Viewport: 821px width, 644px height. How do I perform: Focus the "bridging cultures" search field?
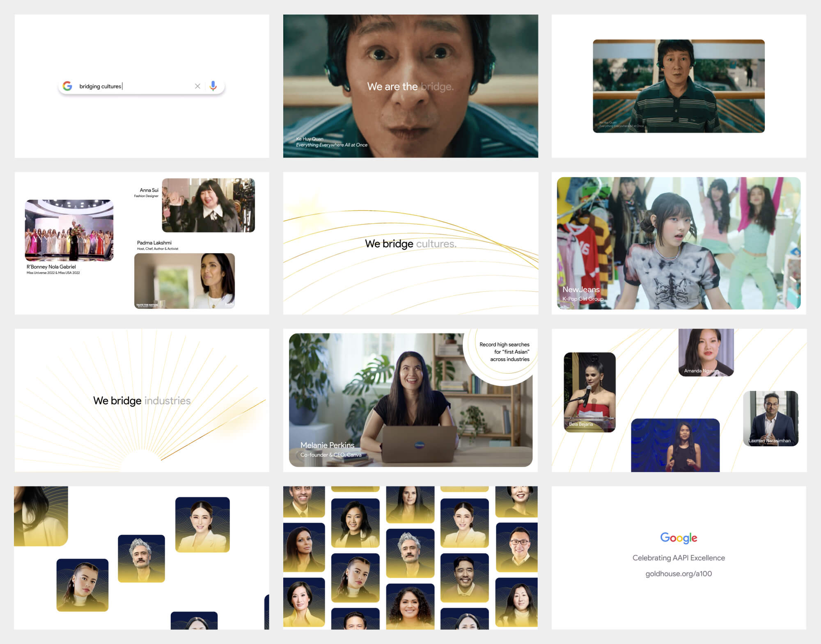[142, 86]
